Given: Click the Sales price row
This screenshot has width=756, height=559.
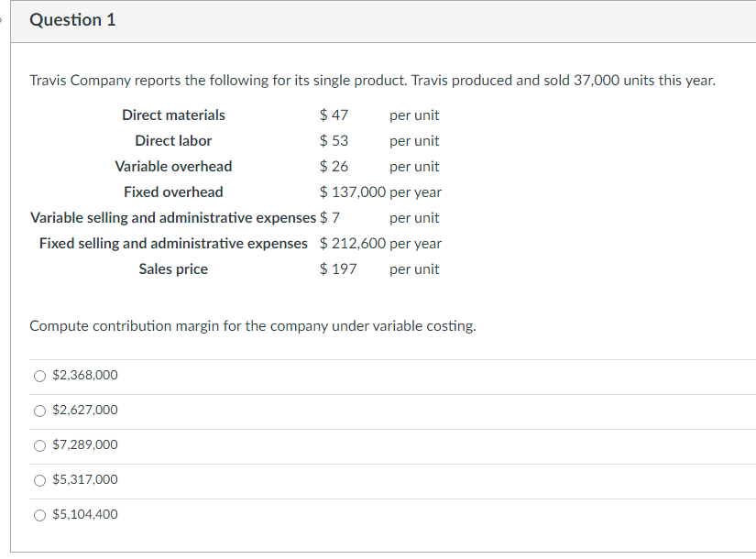Looking at the screenshot, I should (x=173, y=269).
